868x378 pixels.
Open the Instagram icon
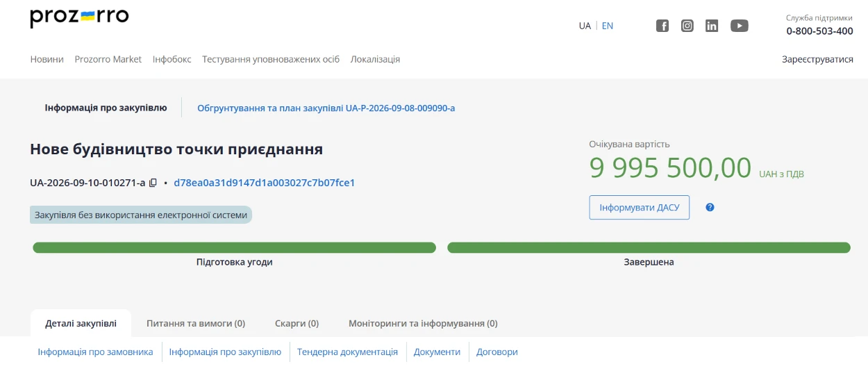pos(687,26)
